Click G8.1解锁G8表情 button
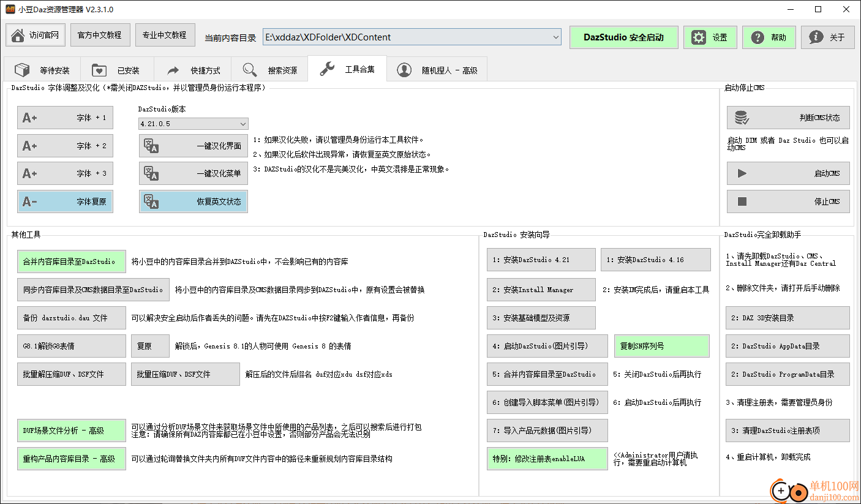 click(x=72, y=346)
